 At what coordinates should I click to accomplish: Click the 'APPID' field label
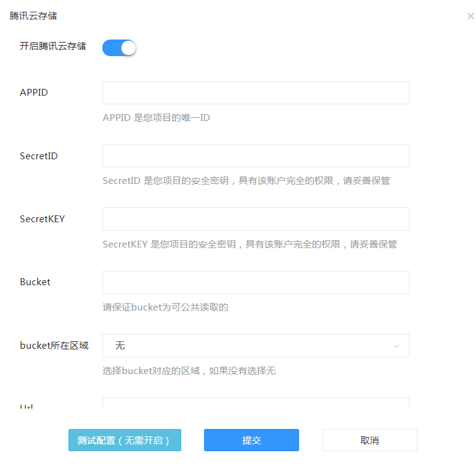coord(34,93)
